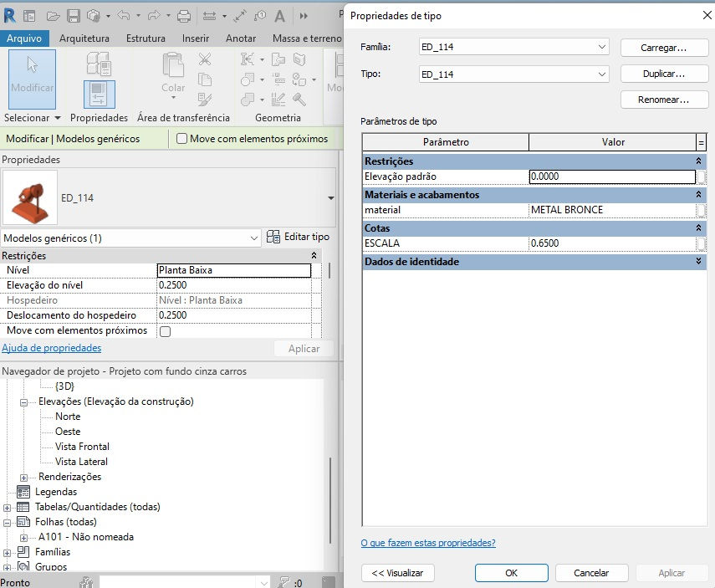Collapse the Cotas parameter group
Viewport: 715px width, 588px height.
698,228
